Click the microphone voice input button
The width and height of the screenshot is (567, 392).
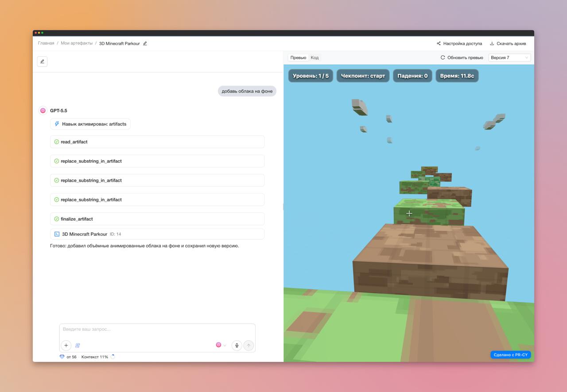(x=237, y=346)
